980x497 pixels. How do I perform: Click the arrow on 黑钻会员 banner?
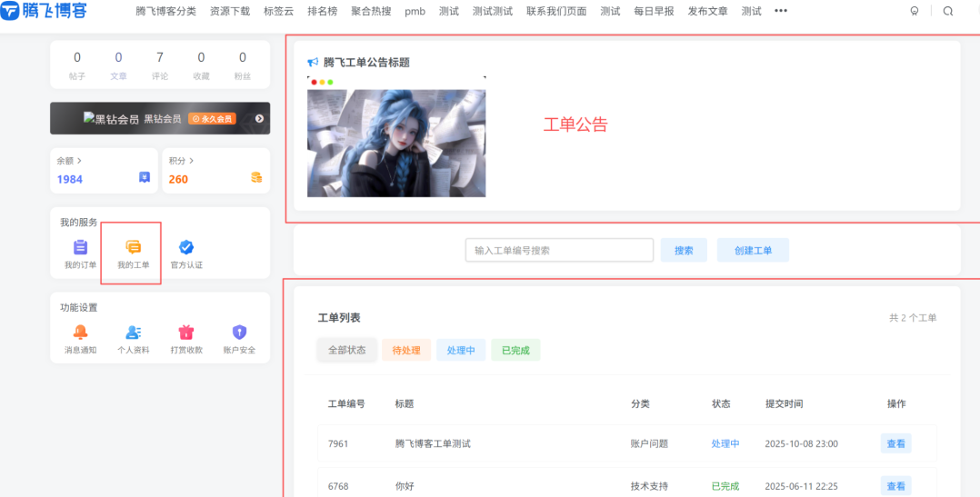(x=259, y=119)
